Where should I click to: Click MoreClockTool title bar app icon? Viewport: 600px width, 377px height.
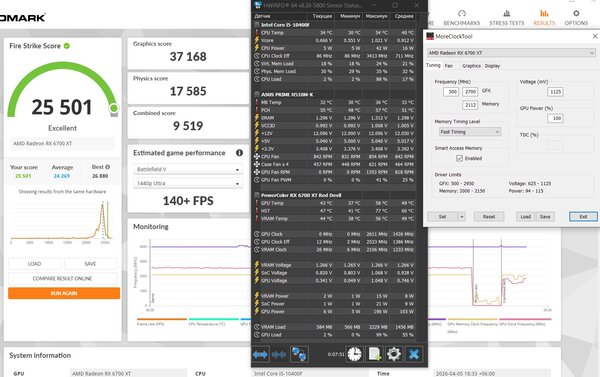click(430, 36)
